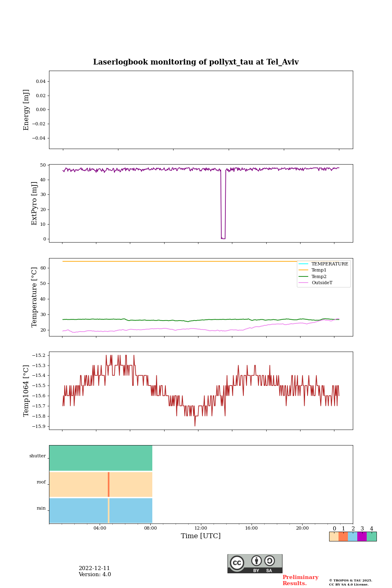Click the orange roof event marker

[109, 484]
